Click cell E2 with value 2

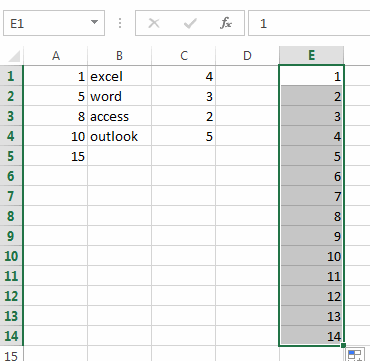point(311,96)
